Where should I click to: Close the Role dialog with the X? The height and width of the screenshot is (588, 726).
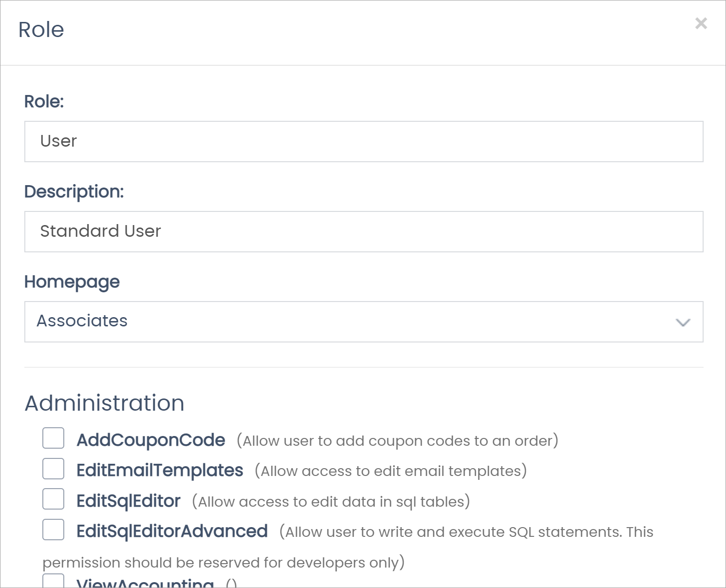tap(701, 23)
